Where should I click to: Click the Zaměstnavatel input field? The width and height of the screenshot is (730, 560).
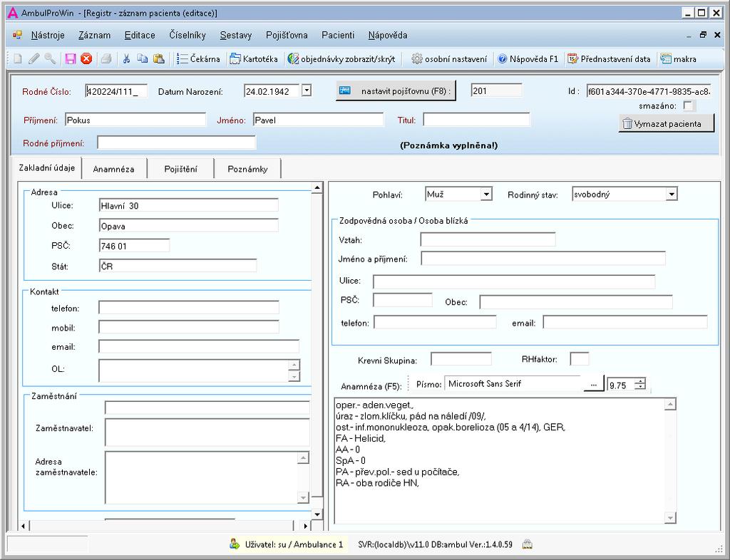pos(207,432)
